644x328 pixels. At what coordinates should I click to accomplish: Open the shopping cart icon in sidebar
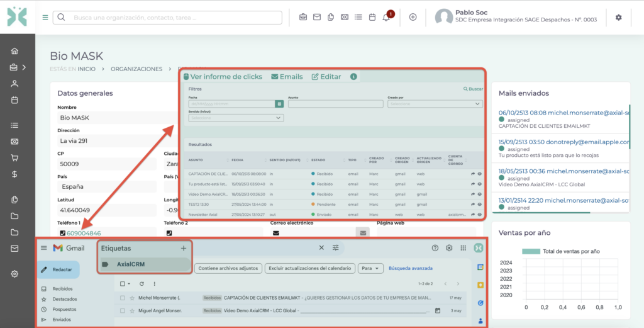tap(14, 158)
